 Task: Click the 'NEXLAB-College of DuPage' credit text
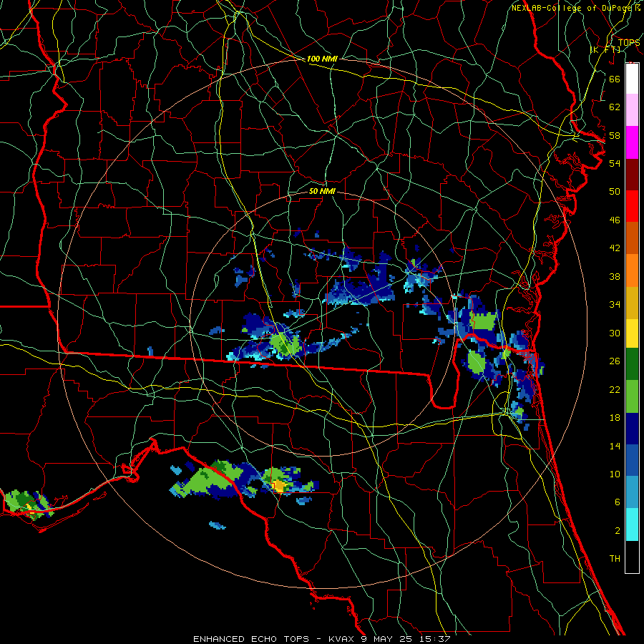coord(572,8)
